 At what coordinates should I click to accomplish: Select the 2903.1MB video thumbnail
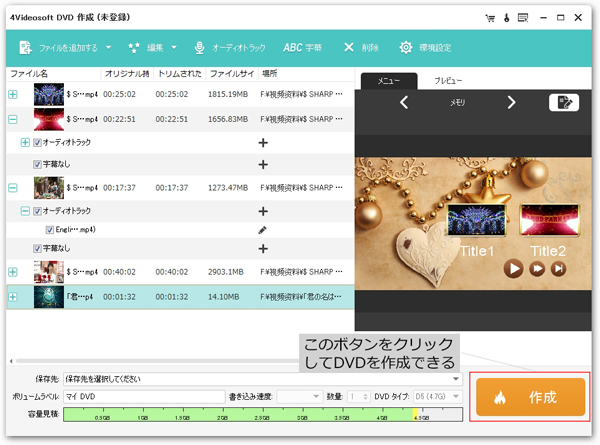point(49,272)
